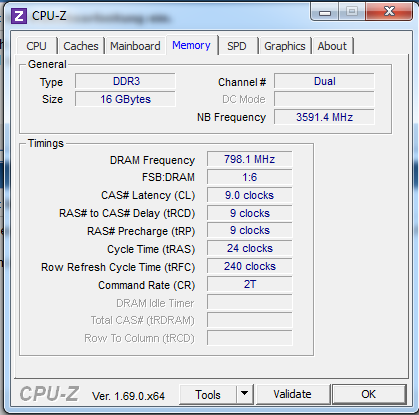This screenshot has width=419, height=415.
Task: Select the tRCD value 9 clocks
Action: [250, 213]
